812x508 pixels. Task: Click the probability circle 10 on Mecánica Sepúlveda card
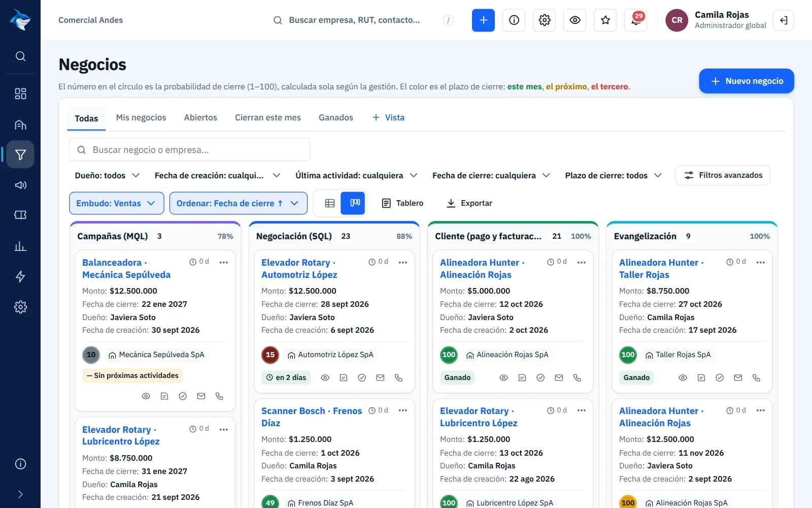coord(91,355)
